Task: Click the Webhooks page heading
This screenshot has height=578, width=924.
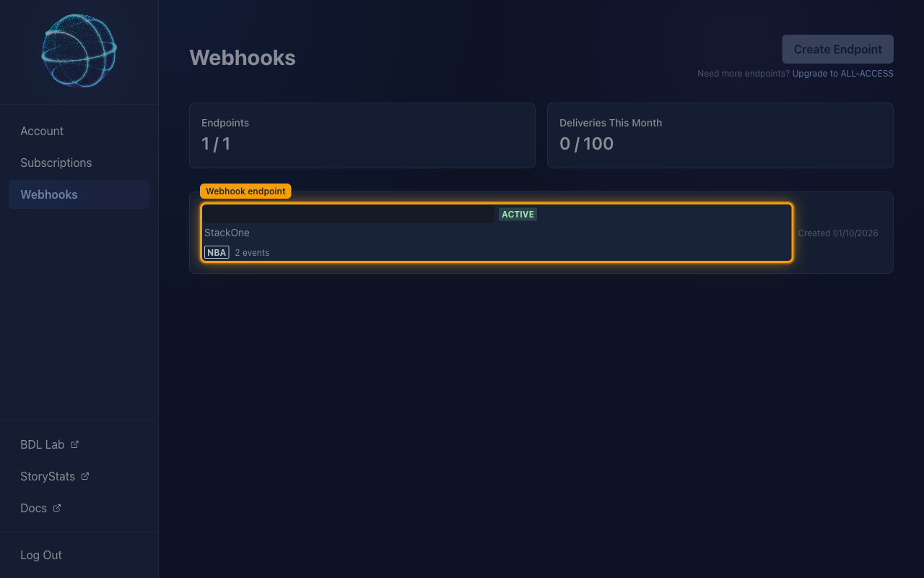Action: coord(243,58)
